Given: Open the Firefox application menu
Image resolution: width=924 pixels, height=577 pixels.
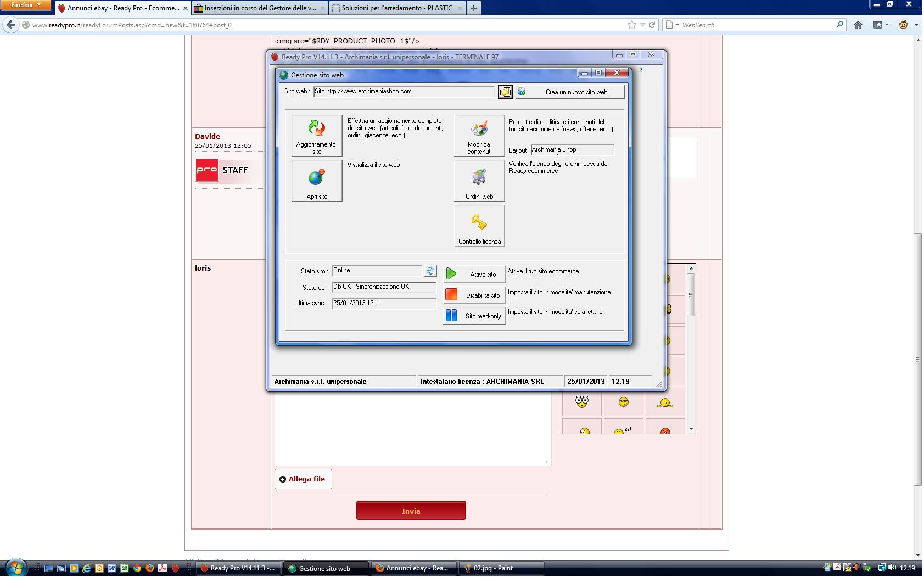Looking at the screenshot, I should [x=26, y=5].
